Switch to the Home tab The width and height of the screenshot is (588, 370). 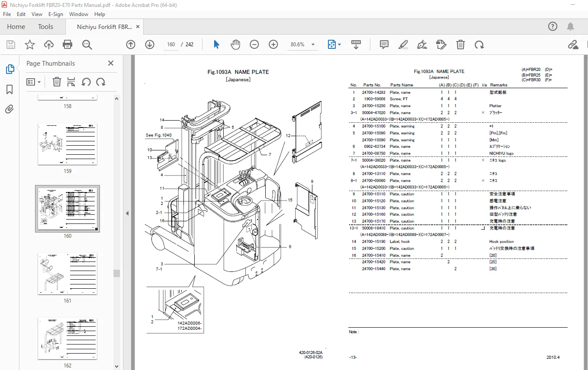[x=16, y=27]
